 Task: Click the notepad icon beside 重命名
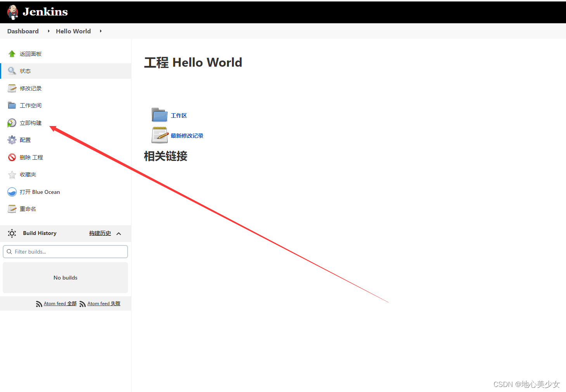point(12,209)
